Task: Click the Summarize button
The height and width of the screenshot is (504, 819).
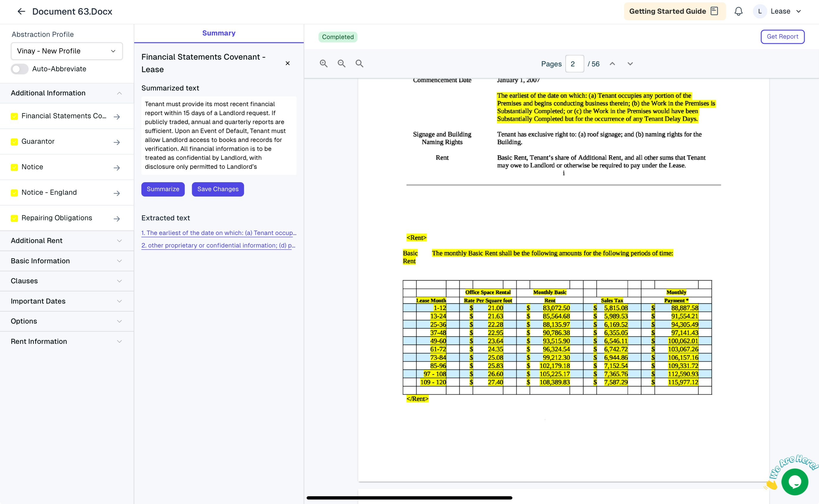Action: point(163,189)
